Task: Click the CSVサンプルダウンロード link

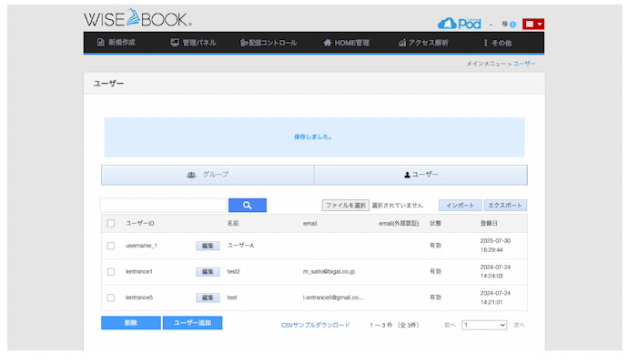Action: [x=315, y=325]
